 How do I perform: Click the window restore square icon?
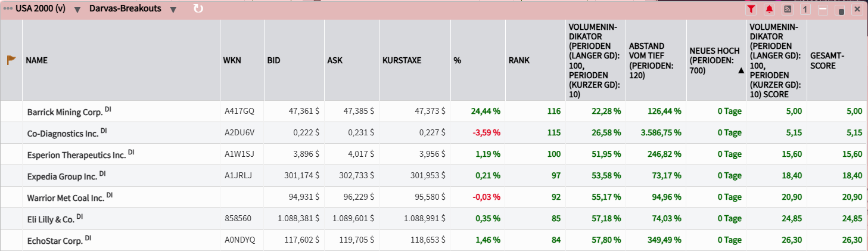841,10
